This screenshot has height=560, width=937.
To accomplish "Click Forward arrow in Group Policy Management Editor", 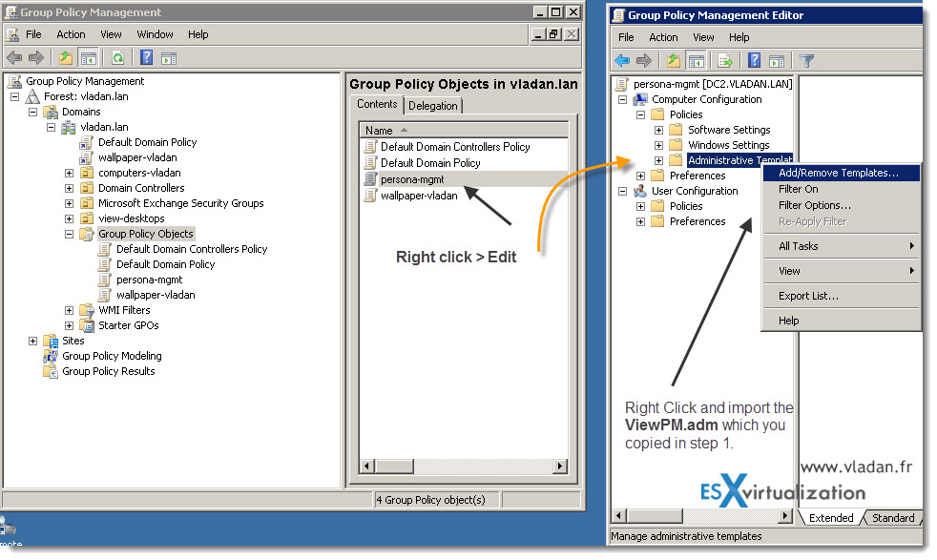I will tap(643, 60).
